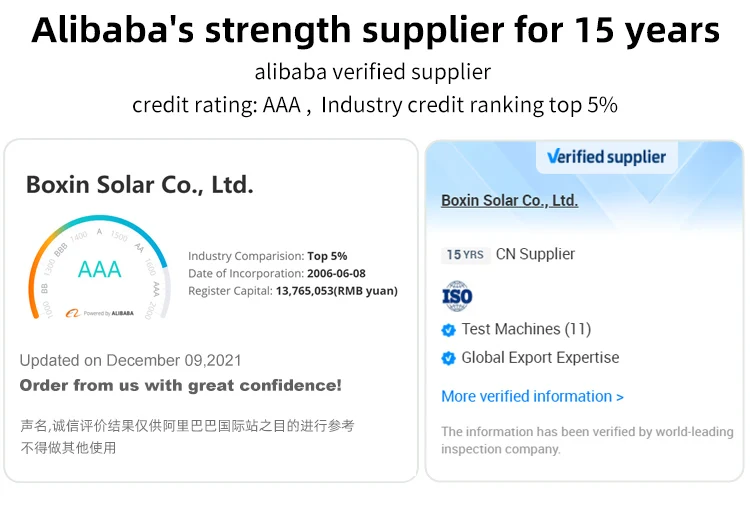The image size is (750, 506).
Task: Click the credit score gauge arc
Action: point(99,266)
